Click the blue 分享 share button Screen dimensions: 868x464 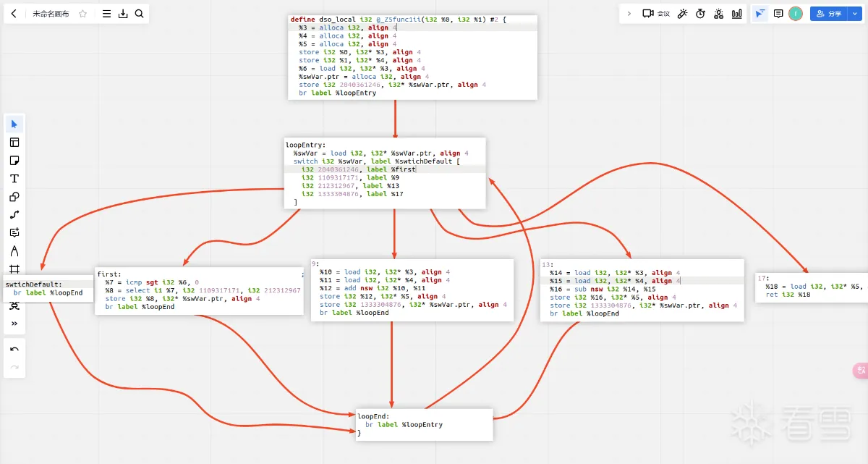click(828, 14)
